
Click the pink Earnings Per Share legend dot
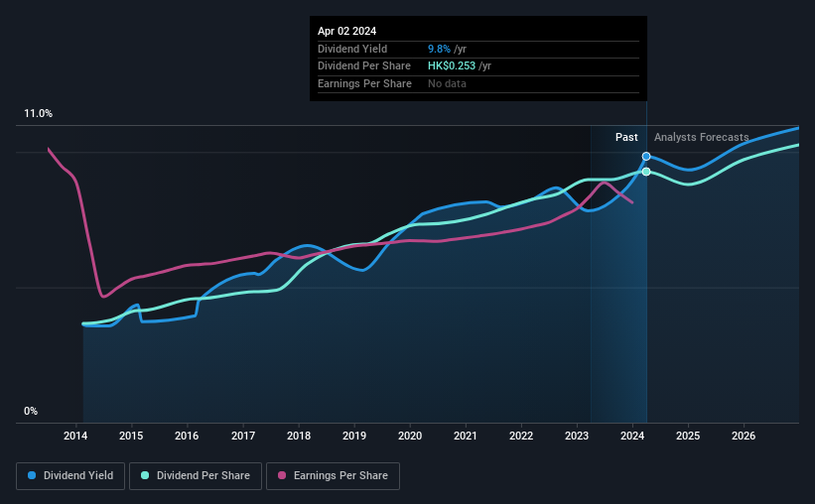(x=282, y=475)
